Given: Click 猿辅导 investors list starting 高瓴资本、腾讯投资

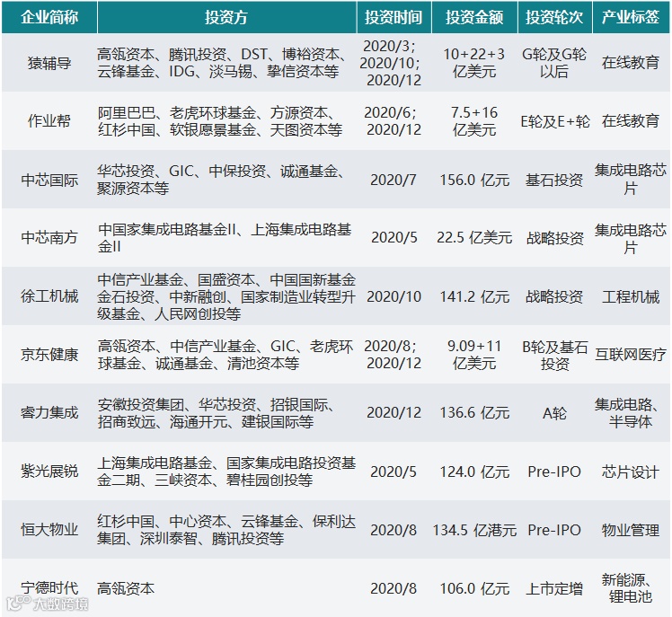Looking at the screenshot, I should (x=221, y=63).
